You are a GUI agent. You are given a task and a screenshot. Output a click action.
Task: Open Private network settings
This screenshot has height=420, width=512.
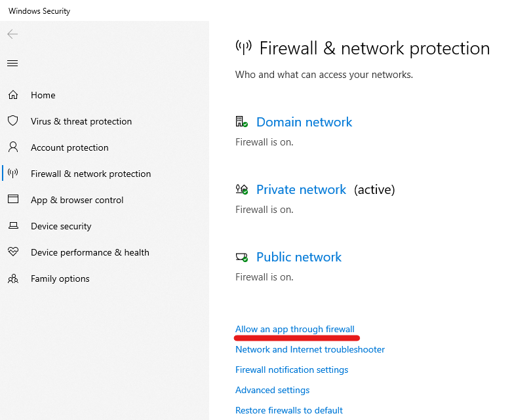pyautogui.click(x=301, y=189)
